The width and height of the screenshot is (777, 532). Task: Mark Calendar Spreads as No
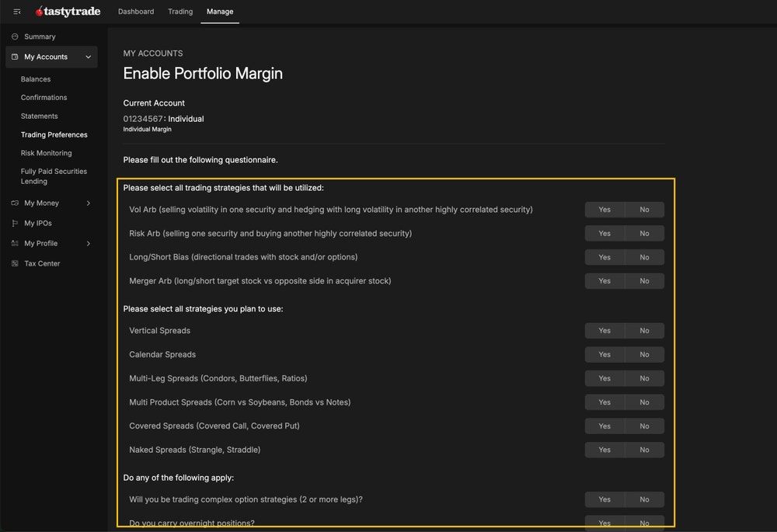644,355
